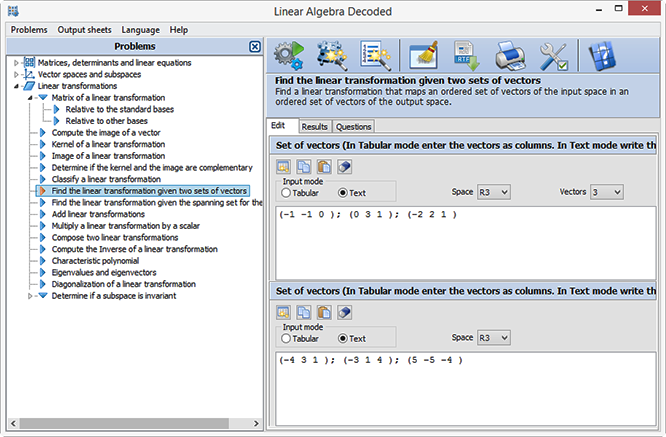This screenshot has height=437, width=666.
Task: Open the blue help question-mark icon
Action: point(602,55)
